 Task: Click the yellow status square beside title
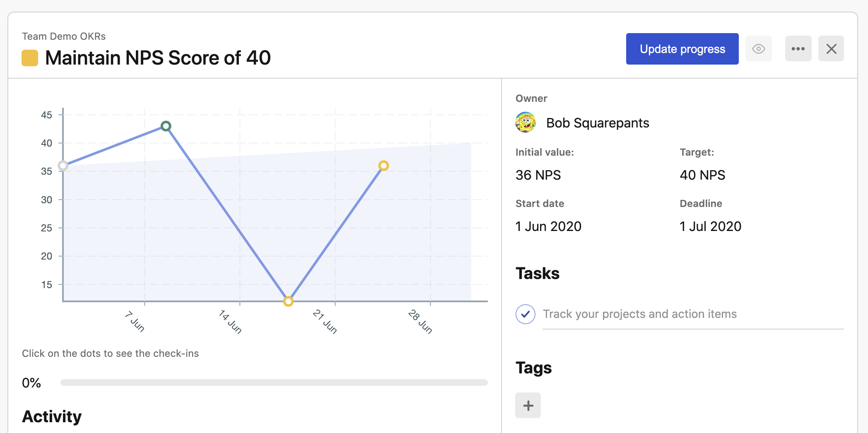pos(30,58)
